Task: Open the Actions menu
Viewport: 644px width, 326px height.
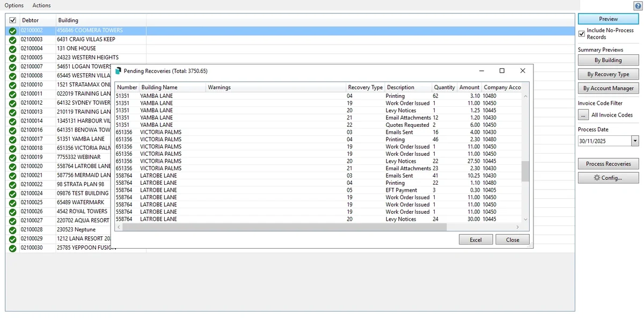Action: tap(41, 5)
